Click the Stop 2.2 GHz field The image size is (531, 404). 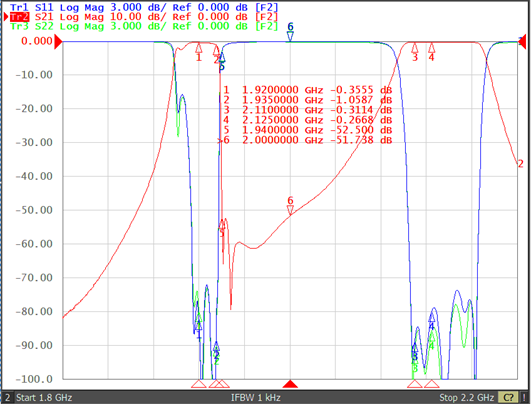pyautogui.click(x=466, y=397)
